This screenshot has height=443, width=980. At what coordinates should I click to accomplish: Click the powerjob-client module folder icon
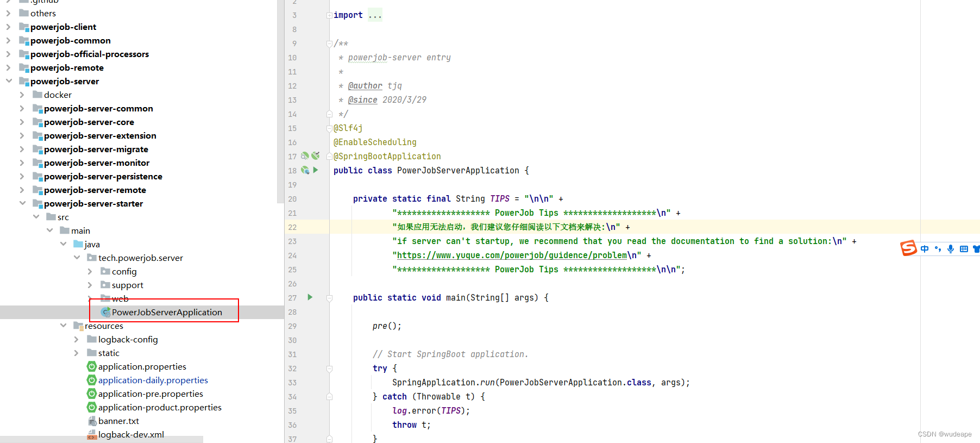tap(24, 27)
